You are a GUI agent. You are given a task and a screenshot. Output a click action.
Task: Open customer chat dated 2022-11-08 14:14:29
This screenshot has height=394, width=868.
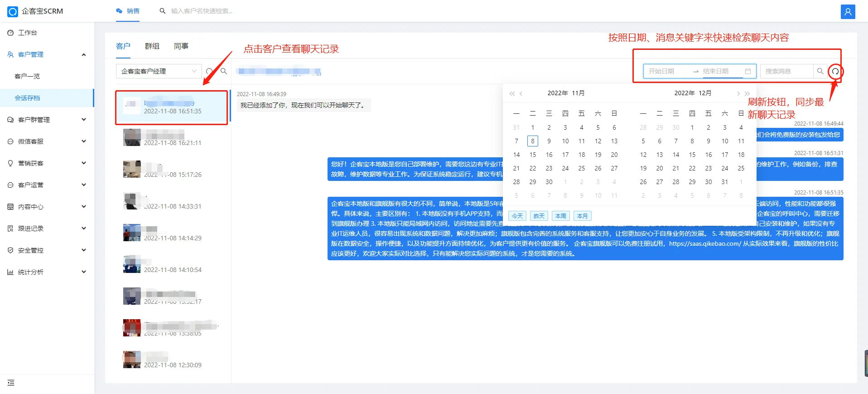click(172, 233)
